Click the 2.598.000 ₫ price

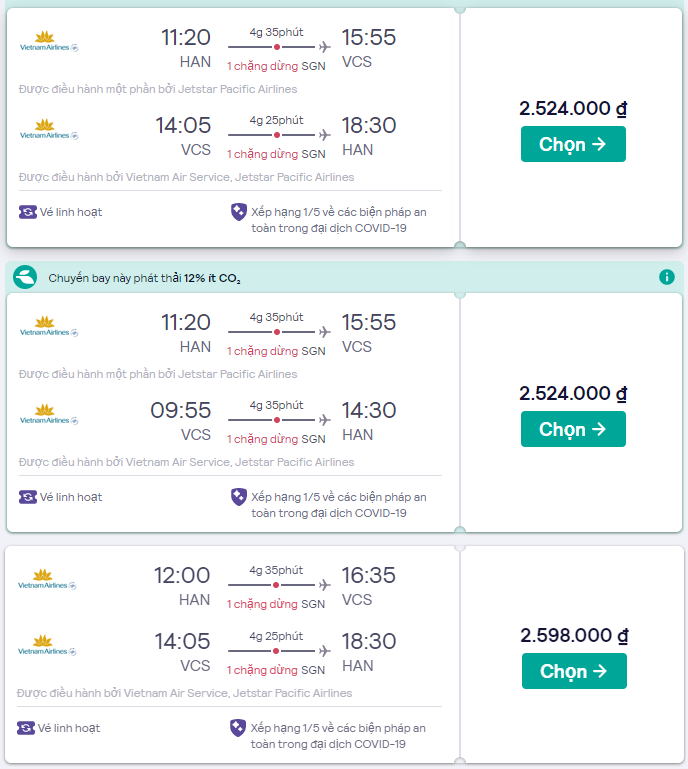coord(573,636)
